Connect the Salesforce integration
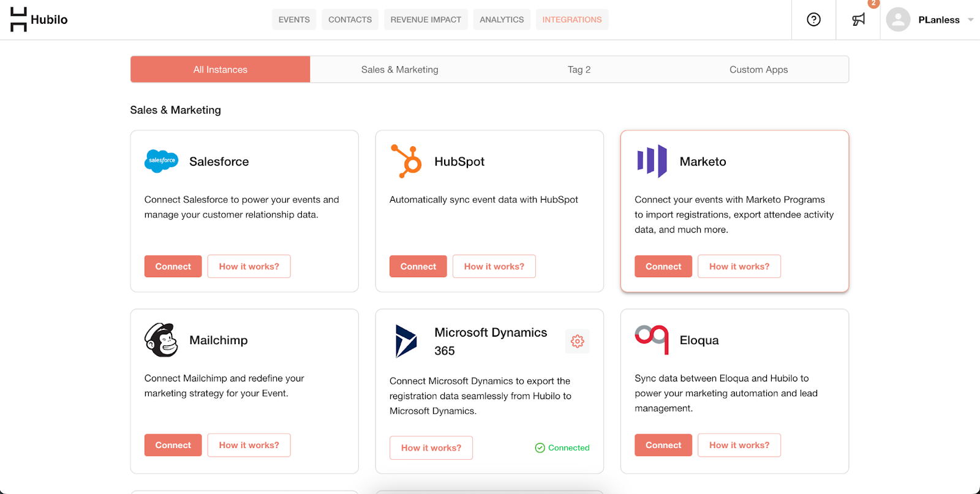The width and height of the screenshot is (980, 494). 173,266
